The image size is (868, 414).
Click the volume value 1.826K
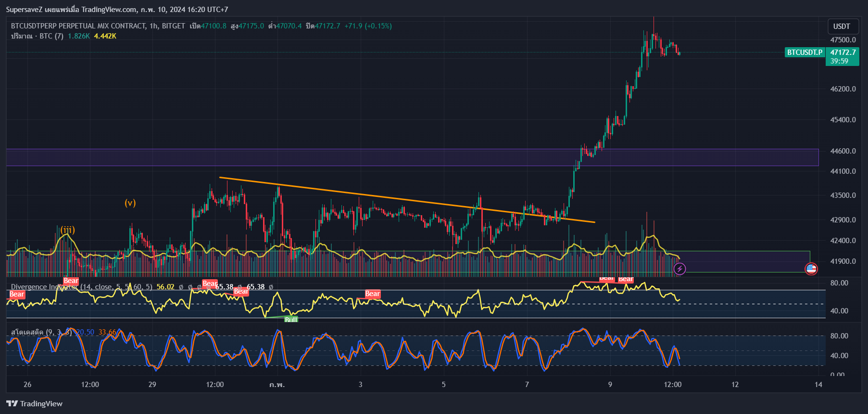(x=79, y=36)
